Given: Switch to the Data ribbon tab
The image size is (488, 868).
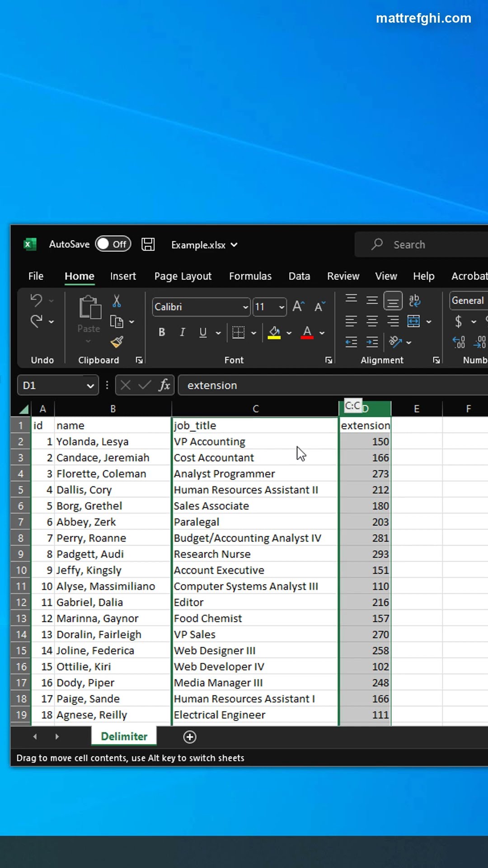Looking at the screenshot, I should [x=299, y=276].
